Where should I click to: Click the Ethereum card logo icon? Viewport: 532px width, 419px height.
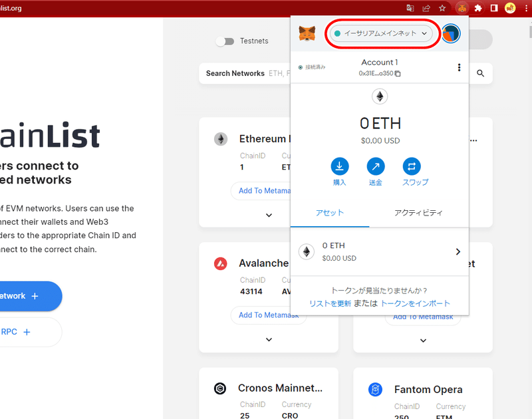(x=221, y=139)
